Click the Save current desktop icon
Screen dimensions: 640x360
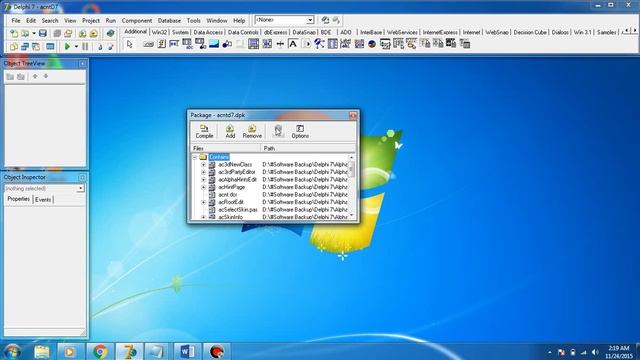(x=325, y=20)
